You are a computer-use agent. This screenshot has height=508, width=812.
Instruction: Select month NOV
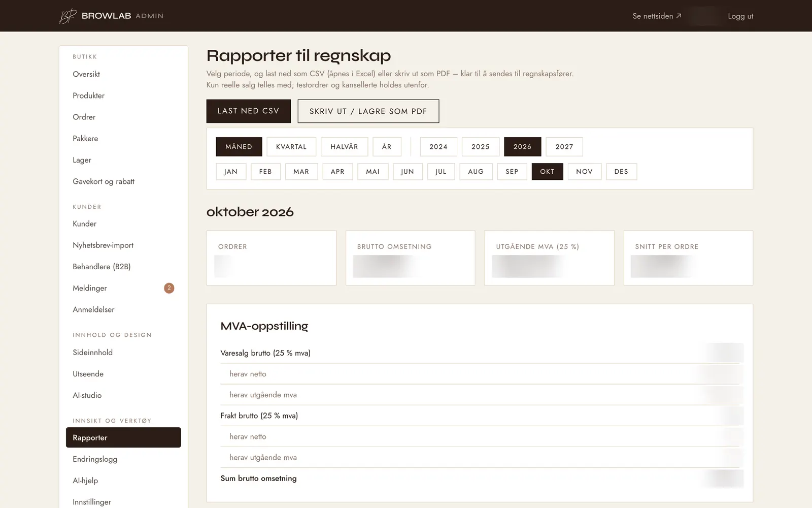click(x=585, y=172)
